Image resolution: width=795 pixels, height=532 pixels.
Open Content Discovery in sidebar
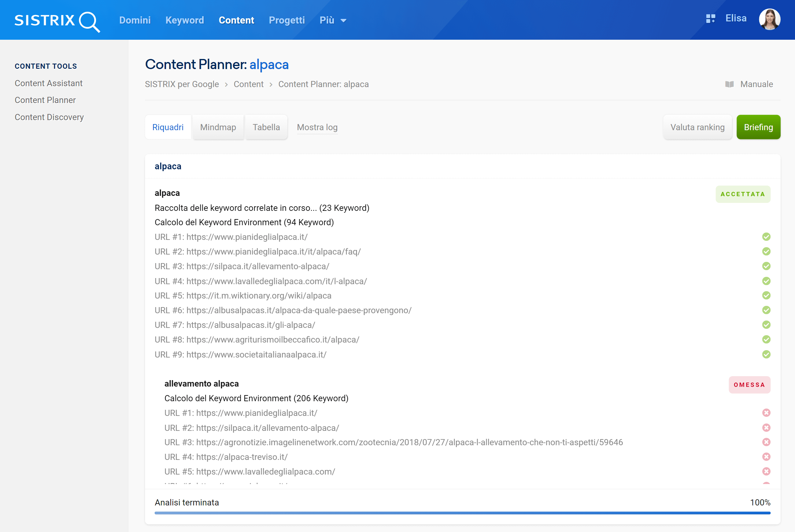(x=49, y=117)
